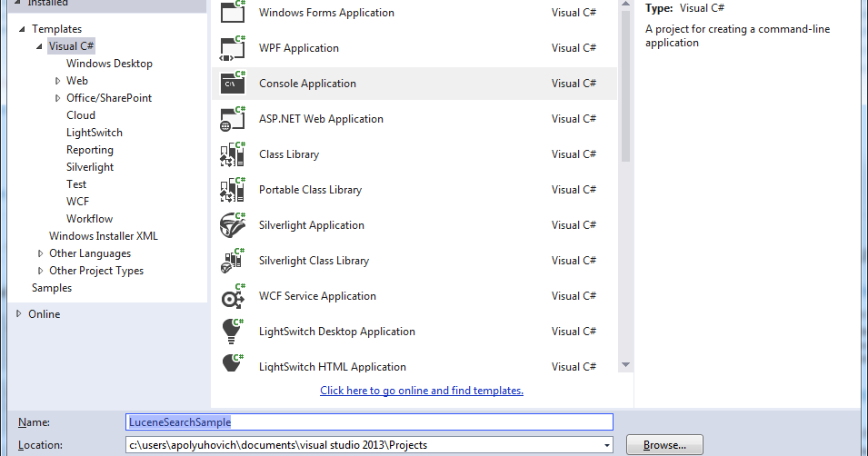Select LightSwitch HTML Application template name

coord(333,367)
